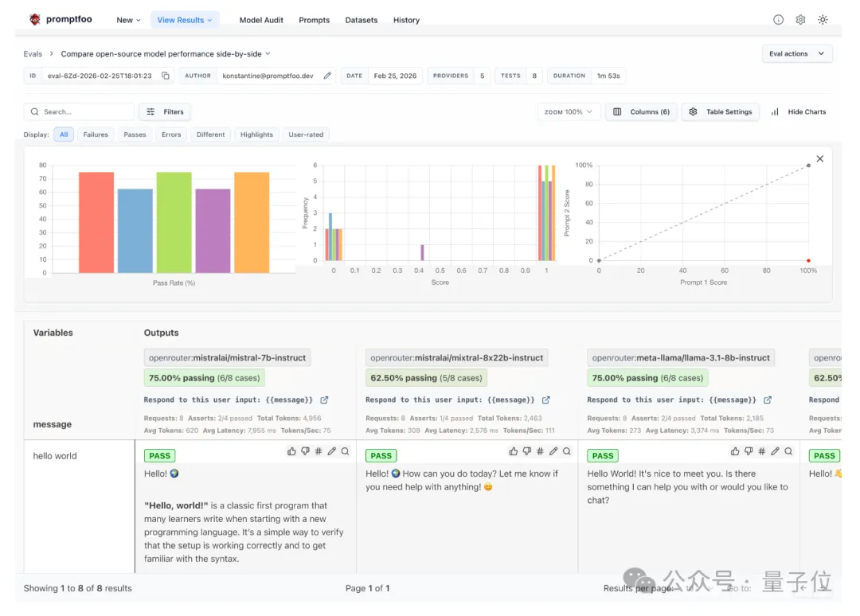Switch theme with the sun icon
The height and width of the screenshot is (616, 860).
coord(823,20)
